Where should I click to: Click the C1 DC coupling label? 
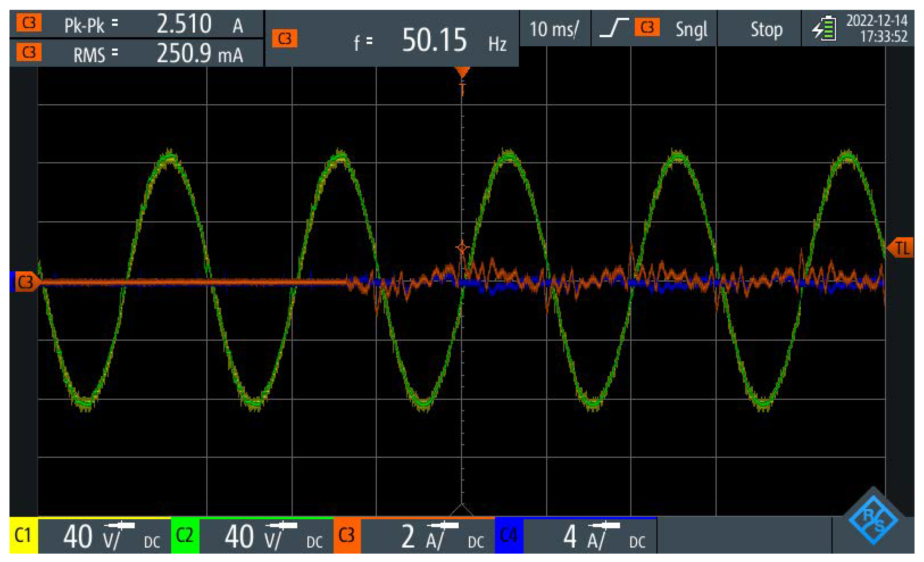click(x=152, y=542)
